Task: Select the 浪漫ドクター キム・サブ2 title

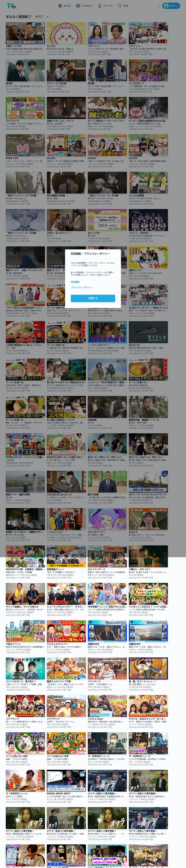Action: pos(60,121)
